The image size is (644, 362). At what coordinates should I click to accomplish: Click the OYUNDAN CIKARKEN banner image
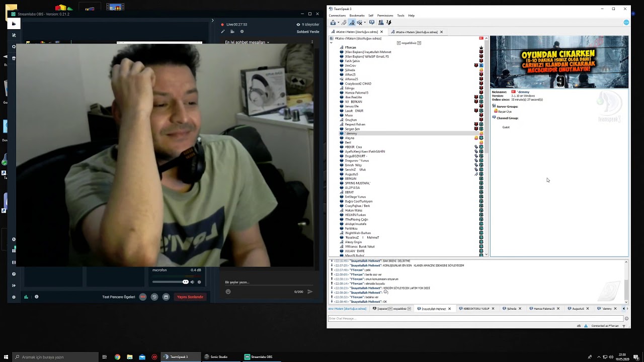pos(559,62)
